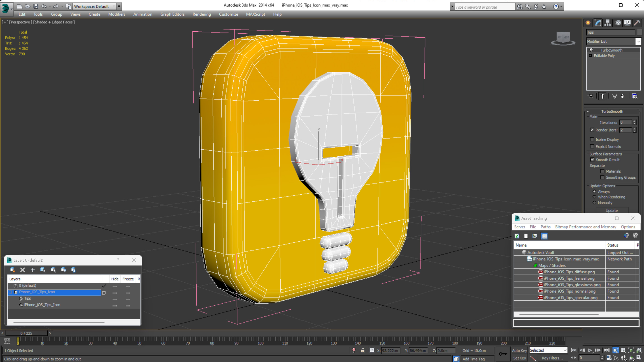Open the Modify command panel tab

coord(598,23)
